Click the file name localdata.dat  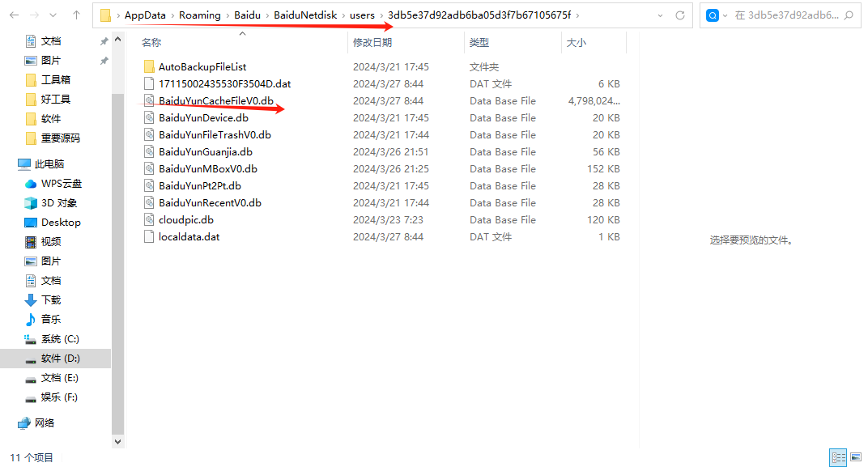tap(189, 237)
